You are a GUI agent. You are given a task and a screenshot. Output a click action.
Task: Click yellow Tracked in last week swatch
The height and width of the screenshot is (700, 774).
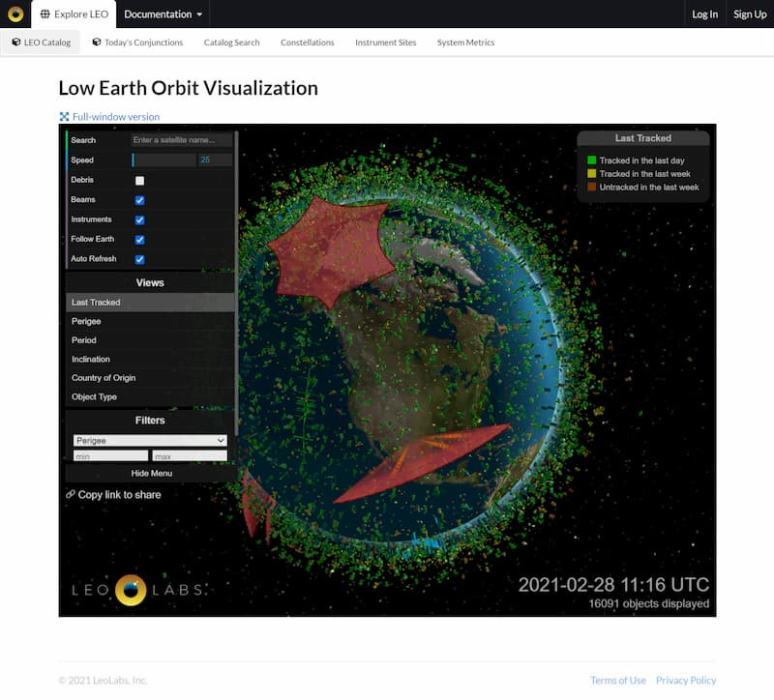(x=591, y=174)
